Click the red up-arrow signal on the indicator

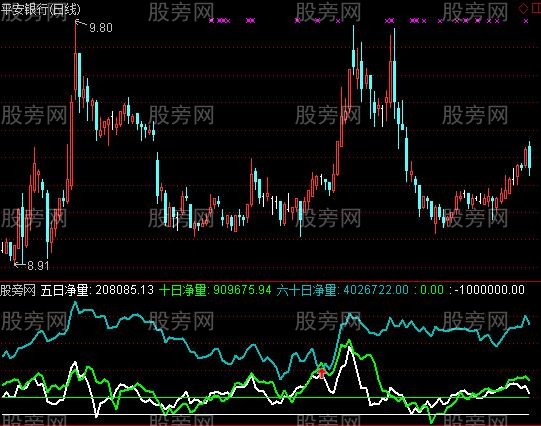[x=322, y=373]
